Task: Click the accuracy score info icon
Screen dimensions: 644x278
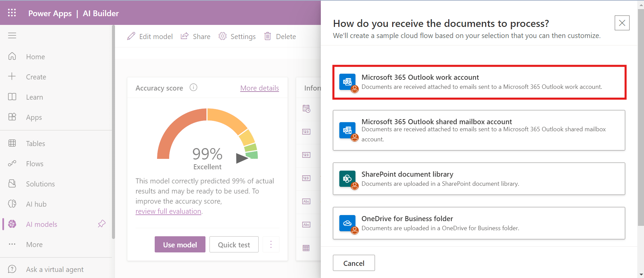Action: [193, 88]
